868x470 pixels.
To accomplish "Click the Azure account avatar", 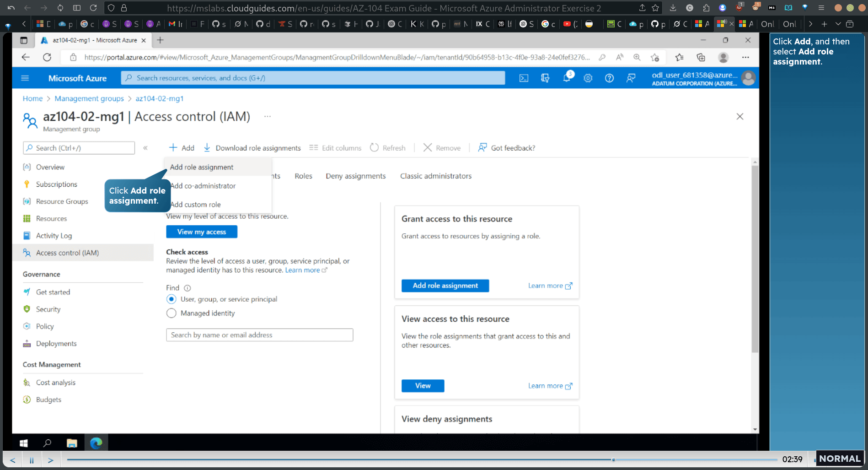I will [x=748, y=78].
